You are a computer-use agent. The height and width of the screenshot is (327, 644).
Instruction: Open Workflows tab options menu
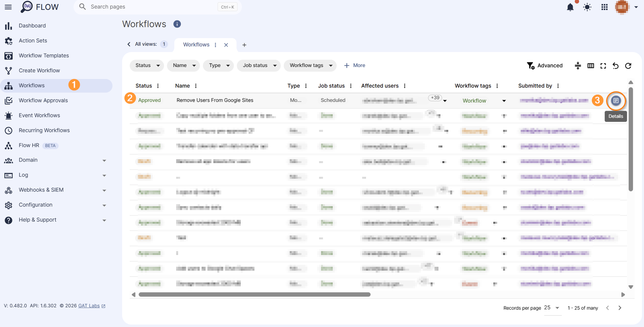coord(215,45)
